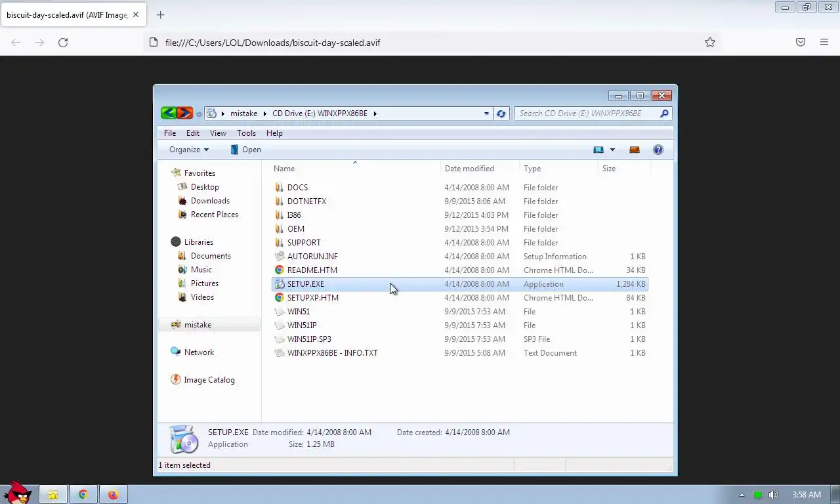Select SETUPXP.HTM Chrome file icon
This screenshot has height=504, width=840.
click(x=280, y=298)
